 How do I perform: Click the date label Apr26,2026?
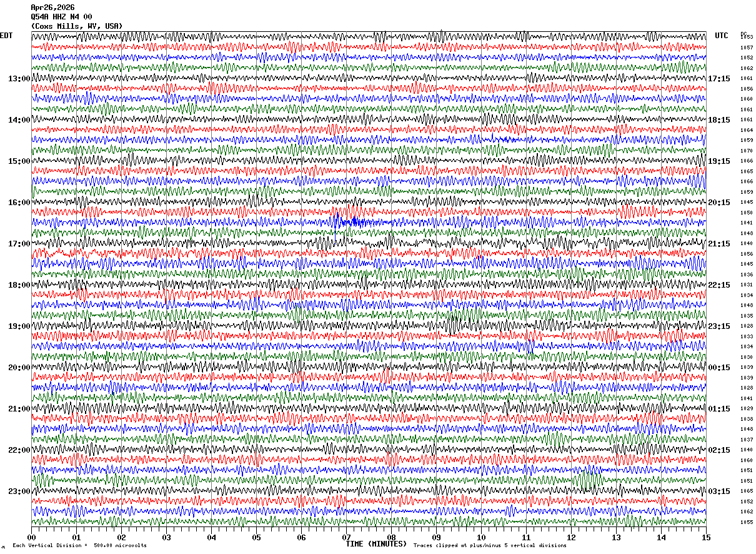[52, 8]
